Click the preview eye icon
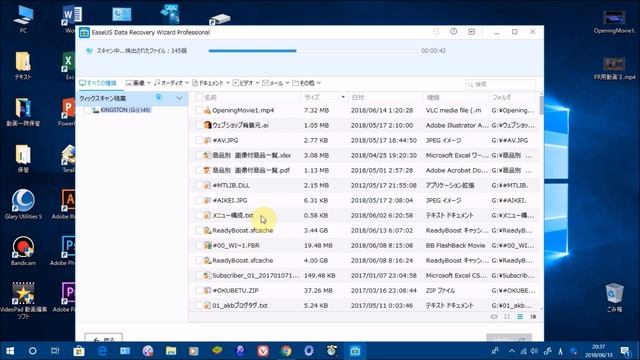Image resolution: width=640 pixels, height=360 pixels. coord(494,316)
